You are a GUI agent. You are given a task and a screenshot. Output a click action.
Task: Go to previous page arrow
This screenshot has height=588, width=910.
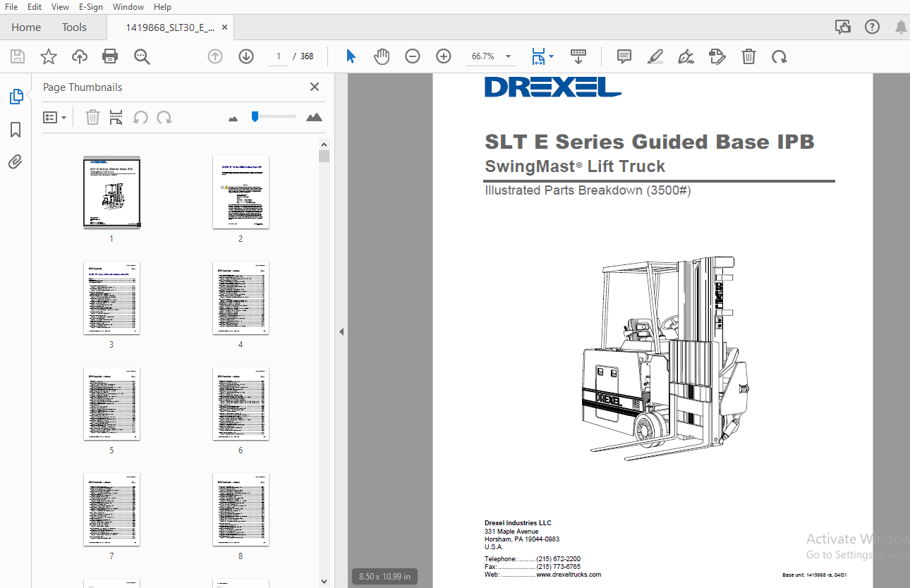(x=215, y=56)
